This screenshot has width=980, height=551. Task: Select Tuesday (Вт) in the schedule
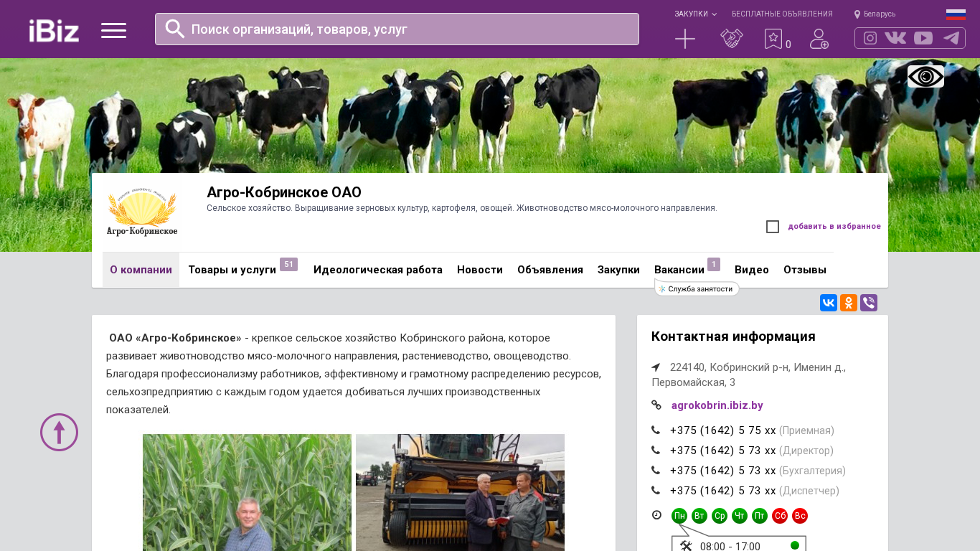coord(699,516)
